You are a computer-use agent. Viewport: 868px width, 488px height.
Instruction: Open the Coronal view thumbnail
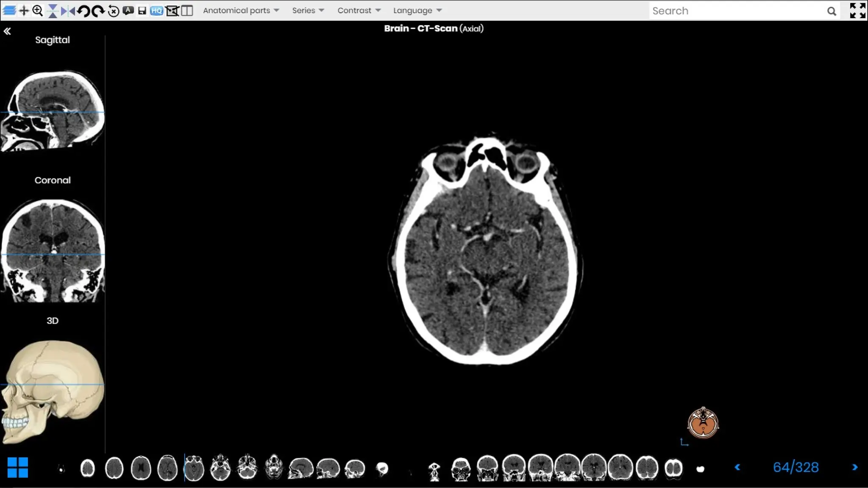coord(53,251)
